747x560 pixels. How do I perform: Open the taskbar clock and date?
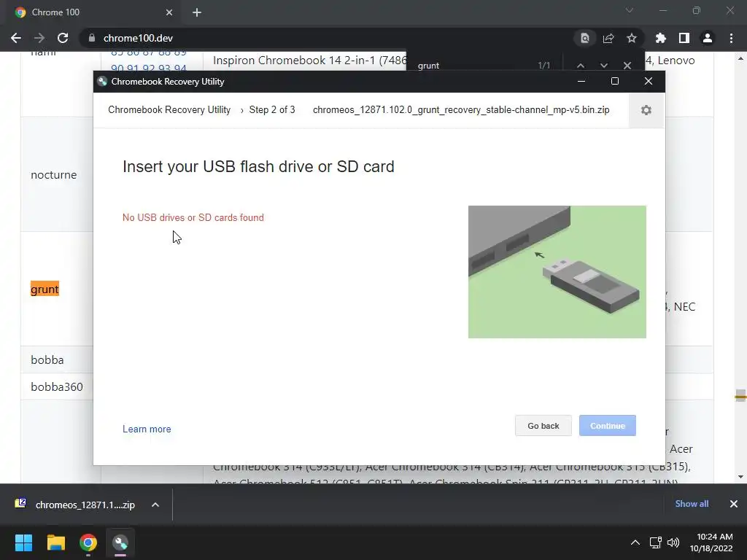(711, 542)
